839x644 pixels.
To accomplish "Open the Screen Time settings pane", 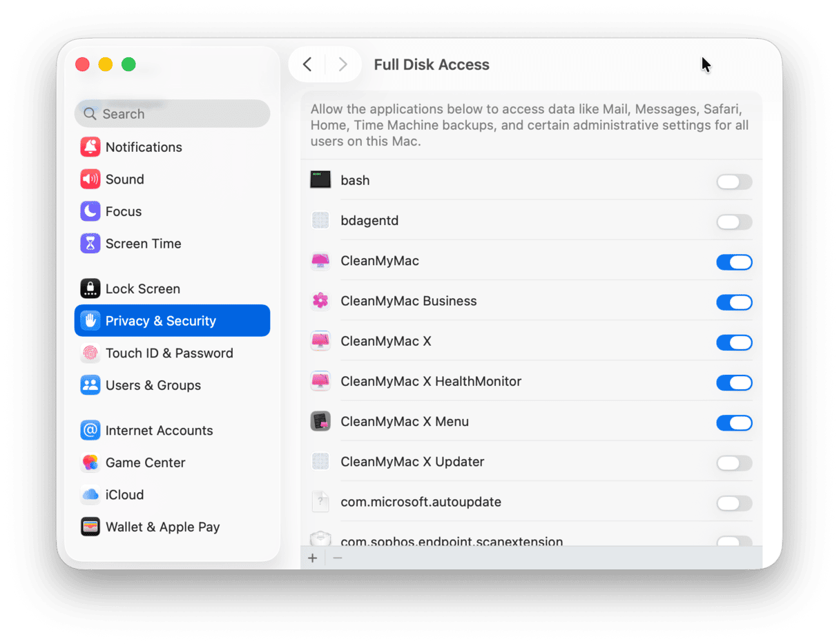I will point(172,244).
